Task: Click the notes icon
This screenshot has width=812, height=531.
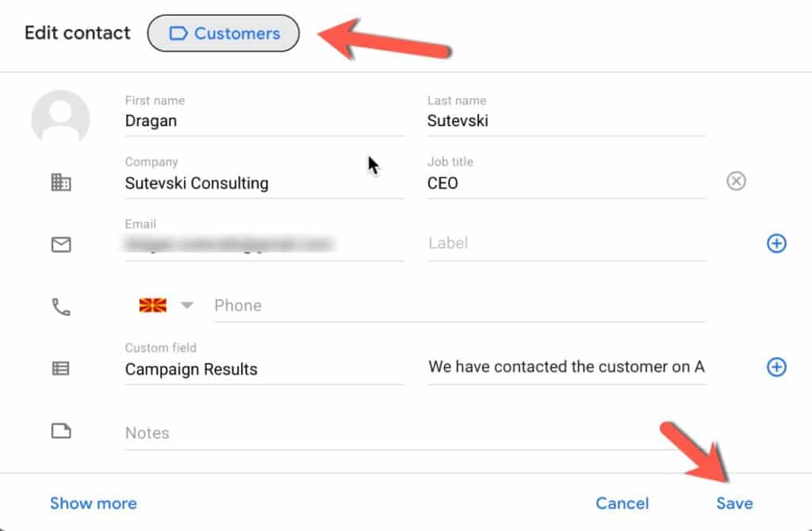Action: pyautogui.click(x=61, y=431)
